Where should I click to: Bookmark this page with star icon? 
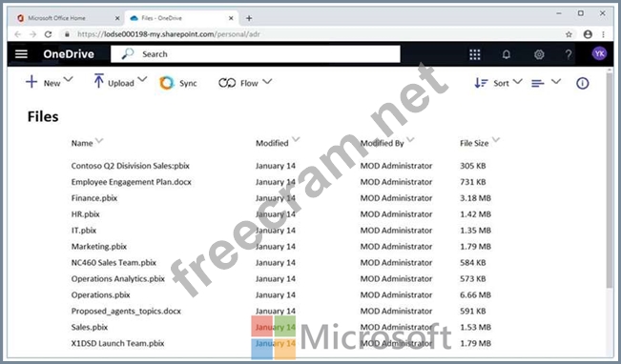coord(569,34)
